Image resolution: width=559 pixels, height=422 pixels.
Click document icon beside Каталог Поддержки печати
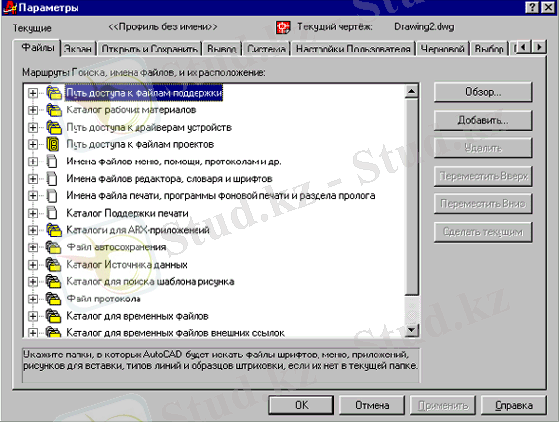(x=52, y=213)
